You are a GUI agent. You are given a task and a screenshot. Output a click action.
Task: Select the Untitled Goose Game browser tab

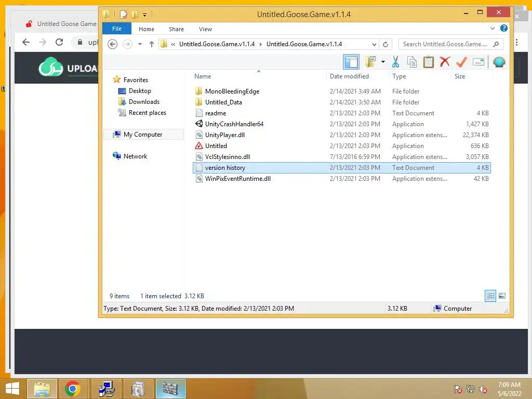(x=61, y=24)
